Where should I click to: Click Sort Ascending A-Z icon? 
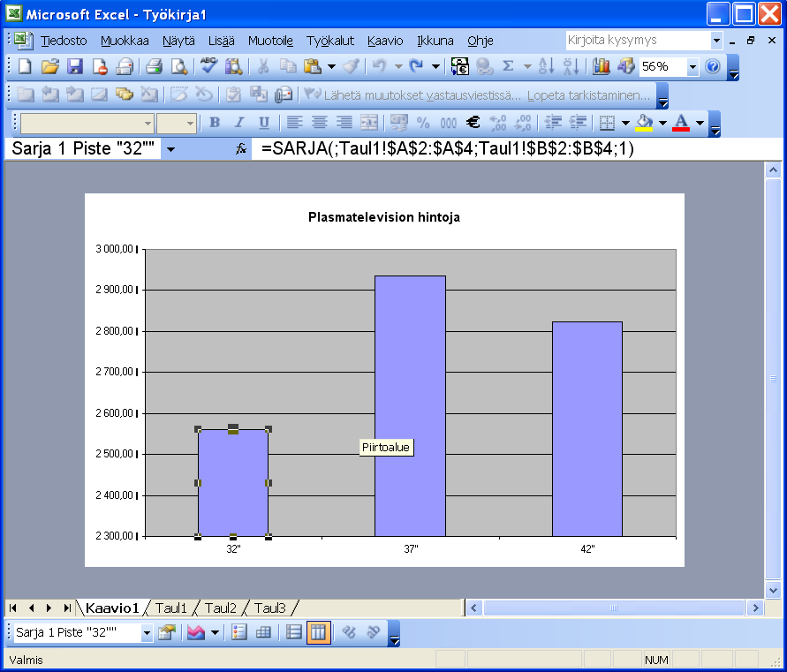tap(546, 66)
